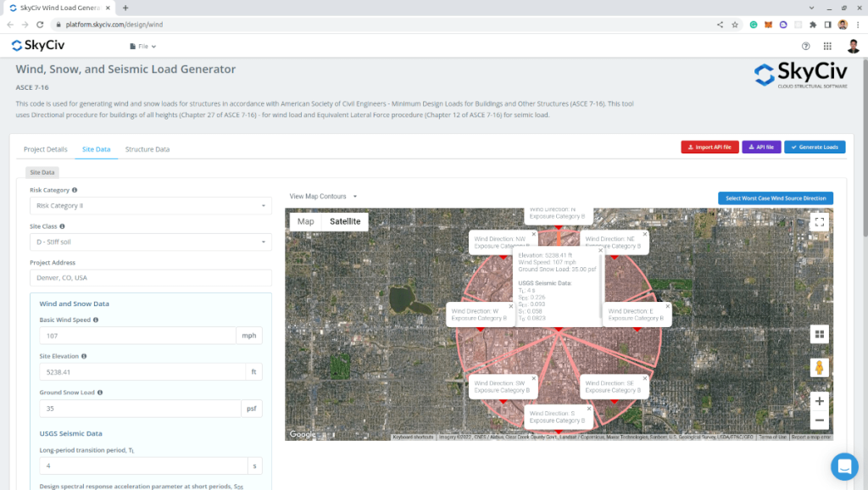868x490 pixels.
Task: Click the Street View pegman icon
Action: (819, 368)
